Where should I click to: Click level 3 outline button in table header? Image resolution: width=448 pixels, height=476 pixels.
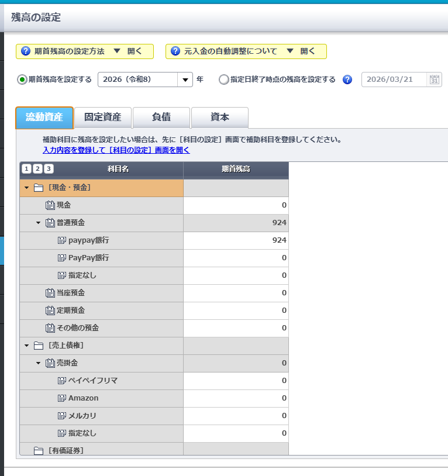pyautogui.click(x=49, y=169)
